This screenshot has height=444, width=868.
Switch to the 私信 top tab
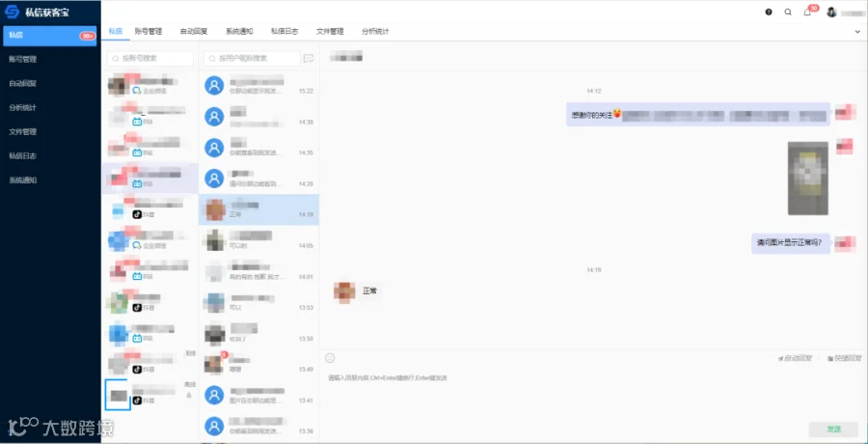click(x=115, y=32)
